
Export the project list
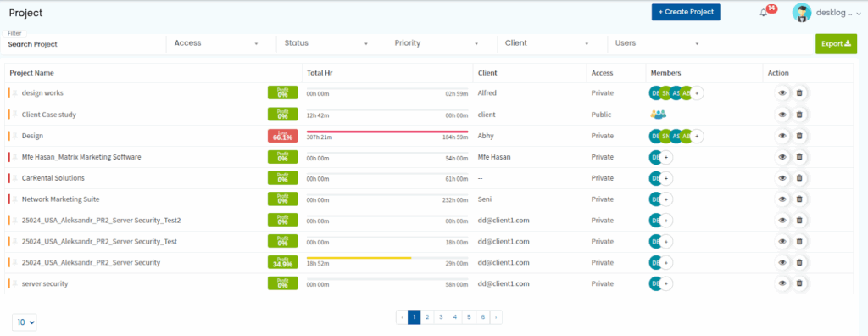836,44
